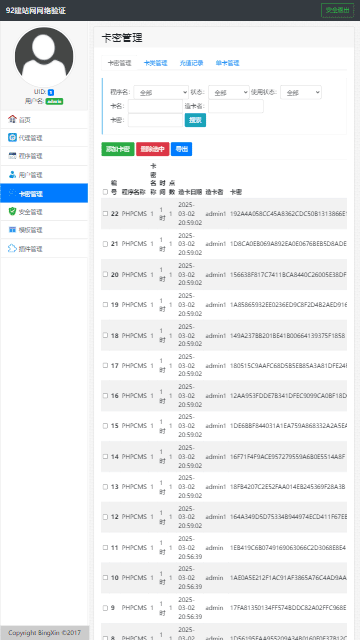360x640 pixels.
Task: Click card key starting 1A85865932EE
Action: (x=288, y=304)
